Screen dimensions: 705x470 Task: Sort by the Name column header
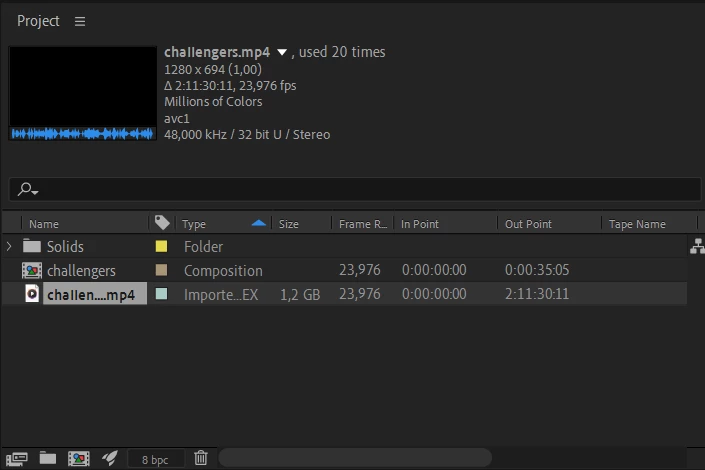(44, 224)
